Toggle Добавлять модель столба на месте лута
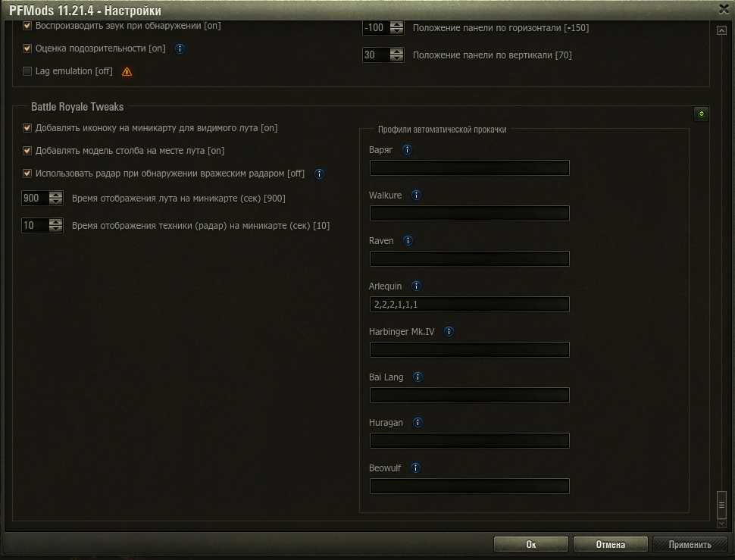 click(x=28, y=151)
